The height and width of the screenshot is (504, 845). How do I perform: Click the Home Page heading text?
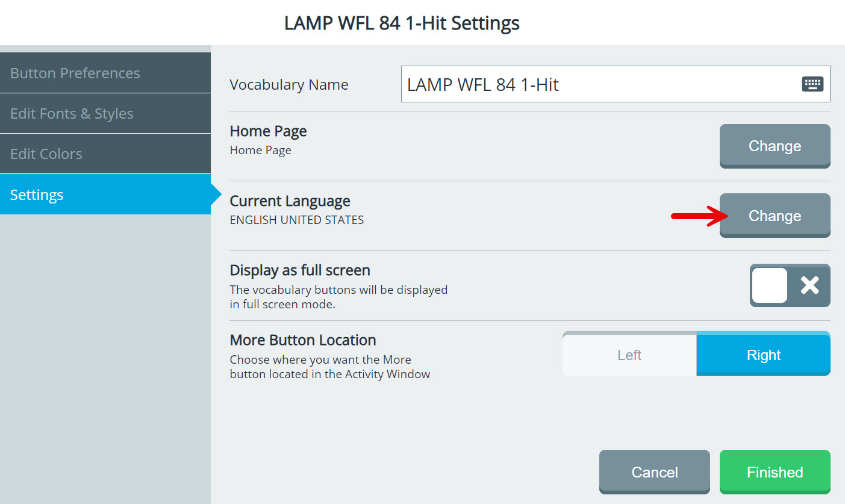click(268, 131)
